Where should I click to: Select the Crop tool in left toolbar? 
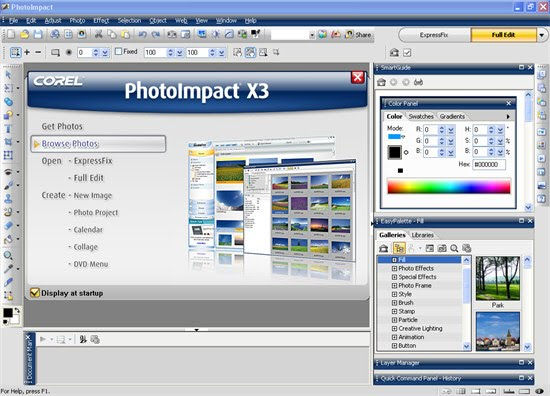8,142
